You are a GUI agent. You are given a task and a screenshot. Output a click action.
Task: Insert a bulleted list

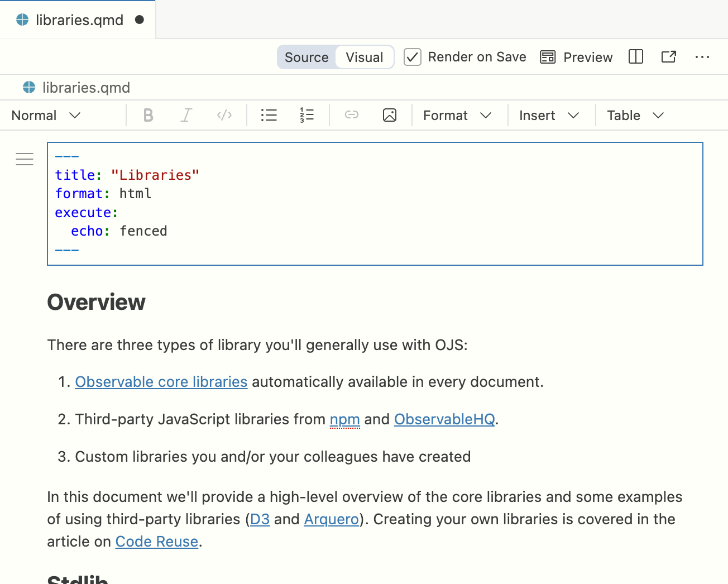tap(269, 115)
